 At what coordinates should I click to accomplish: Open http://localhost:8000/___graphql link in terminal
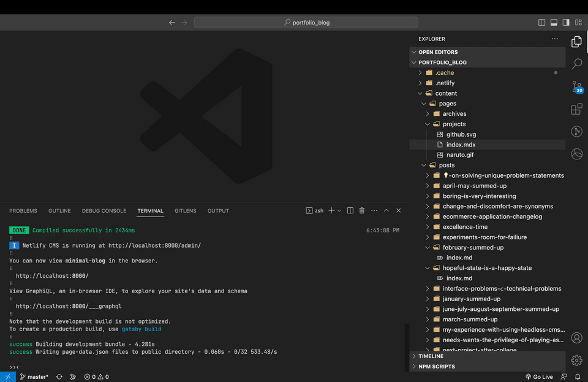pos(69,306)
